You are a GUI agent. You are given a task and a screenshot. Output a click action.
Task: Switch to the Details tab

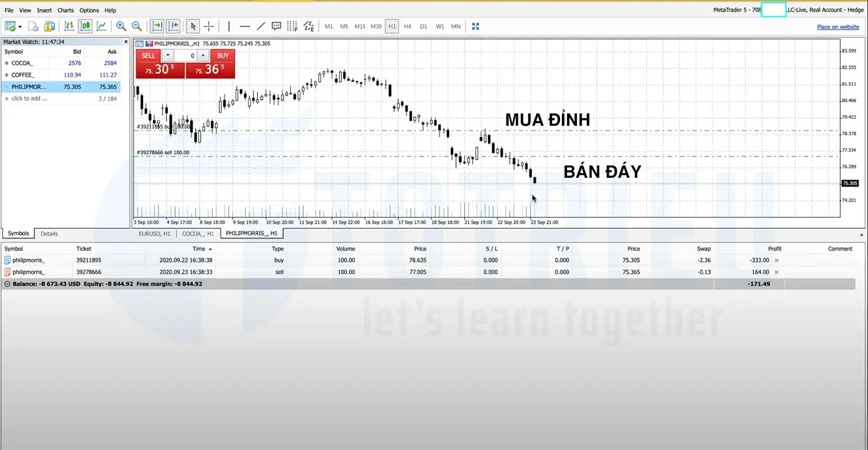tap(49, 234)
